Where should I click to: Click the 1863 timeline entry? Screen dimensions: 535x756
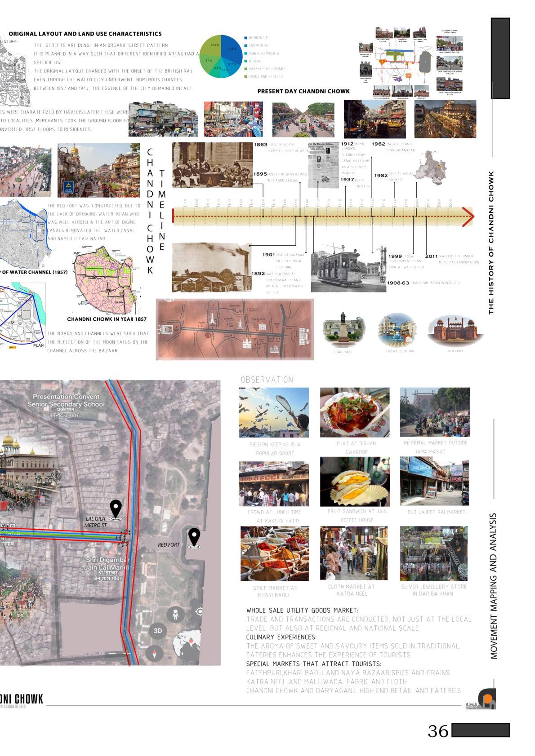[x=281, y=147]
